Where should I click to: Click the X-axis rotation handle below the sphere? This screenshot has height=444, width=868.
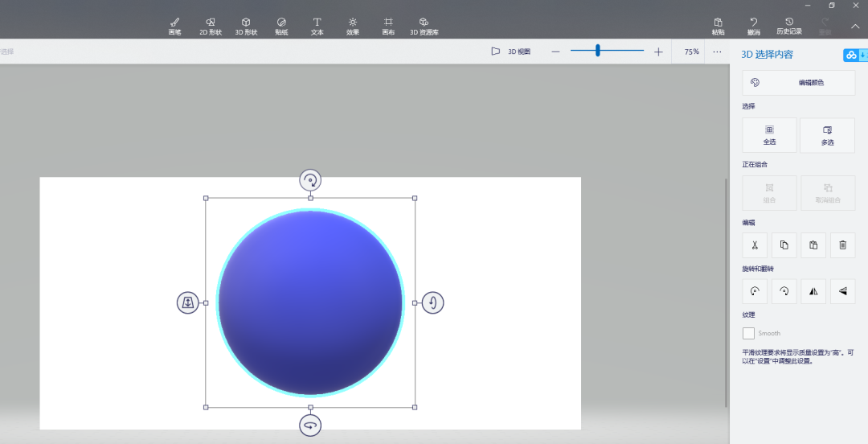pos(310,425)
